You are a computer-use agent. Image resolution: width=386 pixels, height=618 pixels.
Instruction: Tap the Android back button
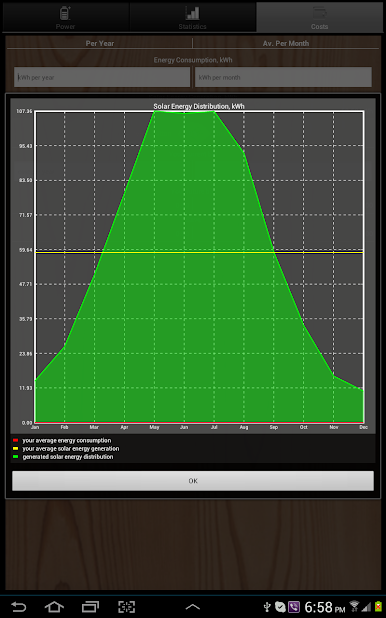pyautogui.click(x=18, y=607)
